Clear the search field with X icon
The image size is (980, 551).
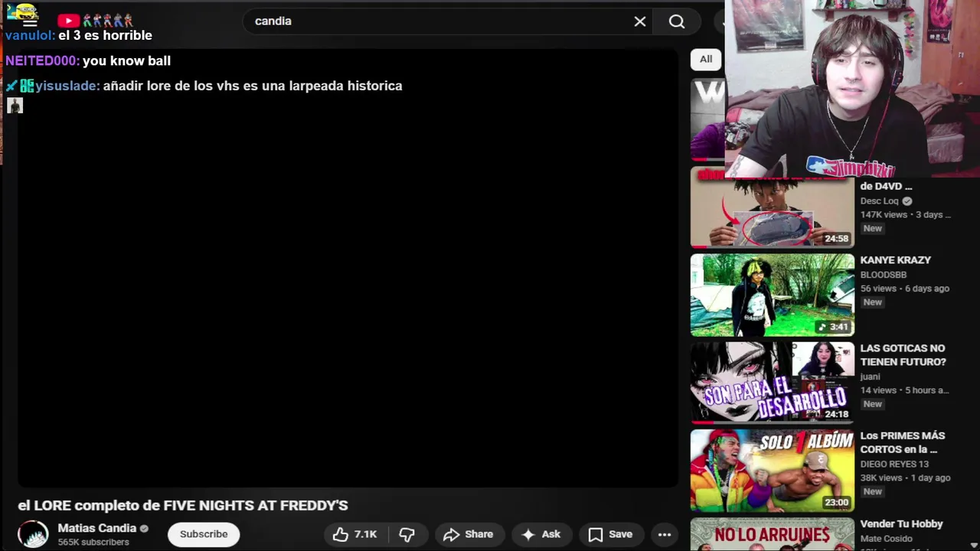click(640, 21)
